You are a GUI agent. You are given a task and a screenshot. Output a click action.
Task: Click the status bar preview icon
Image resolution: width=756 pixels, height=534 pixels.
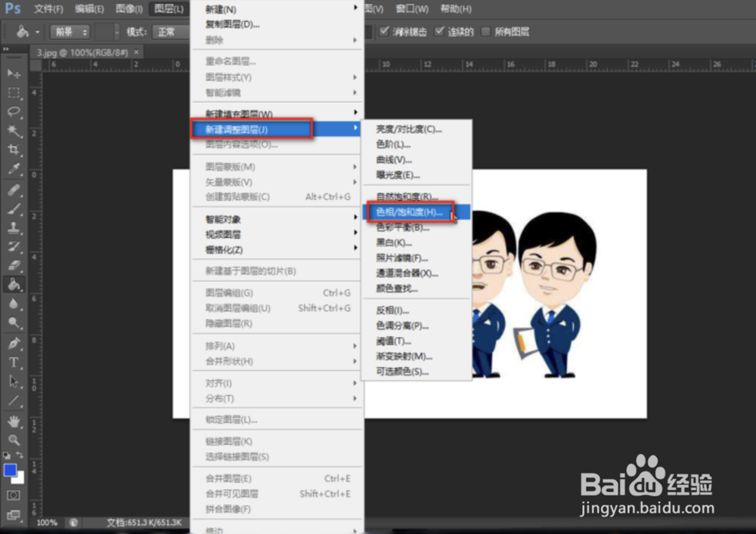click(73, 523)
